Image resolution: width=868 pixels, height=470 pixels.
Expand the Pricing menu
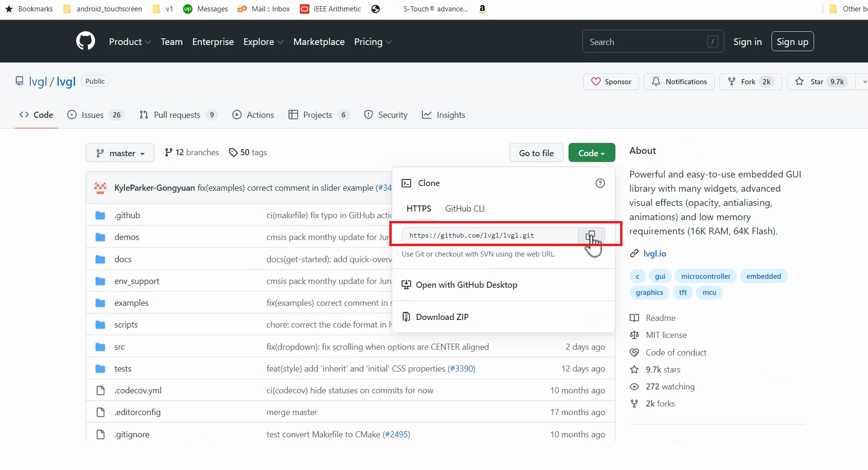click(373, 42)
